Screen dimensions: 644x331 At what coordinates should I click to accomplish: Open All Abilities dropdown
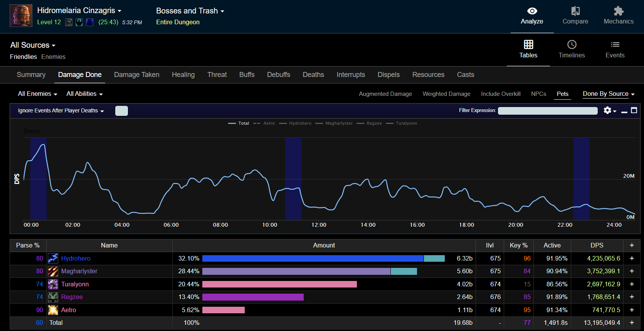coord(84,94)
